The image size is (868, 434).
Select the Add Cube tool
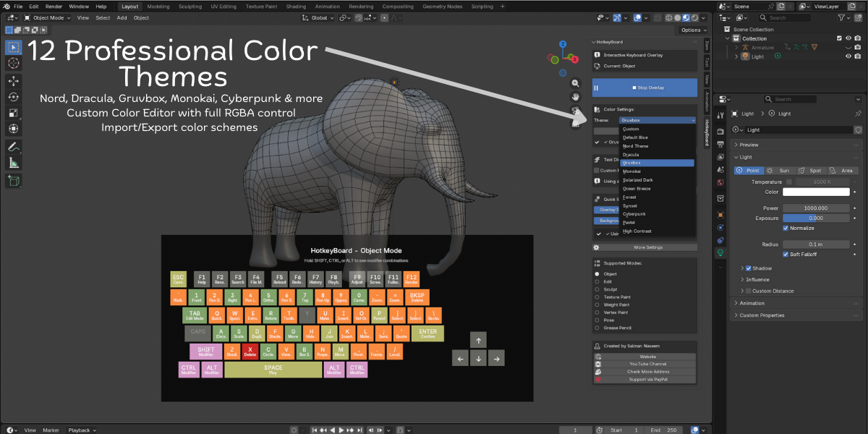(x=13, y=180)
